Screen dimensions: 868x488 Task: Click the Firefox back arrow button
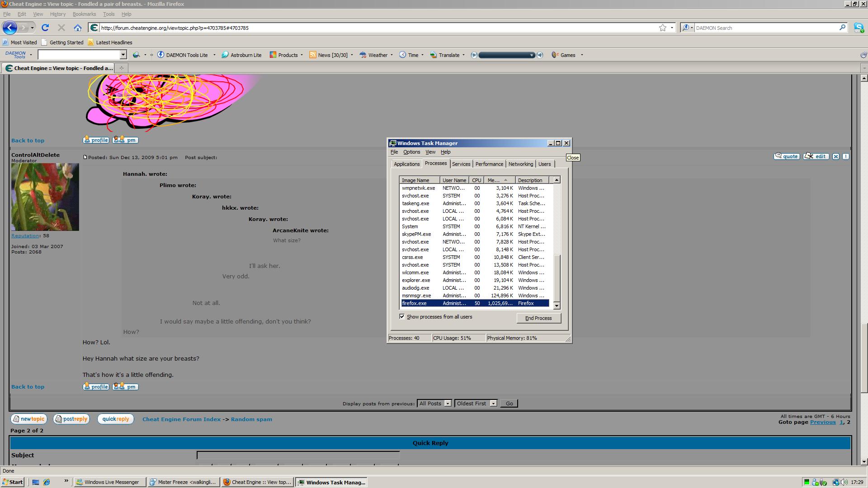10,28
